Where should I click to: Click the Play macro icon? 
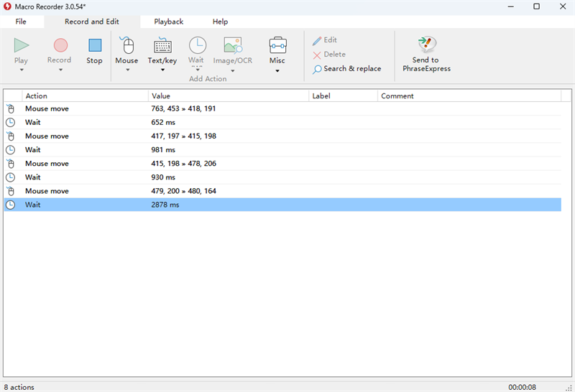click(22, 45)
